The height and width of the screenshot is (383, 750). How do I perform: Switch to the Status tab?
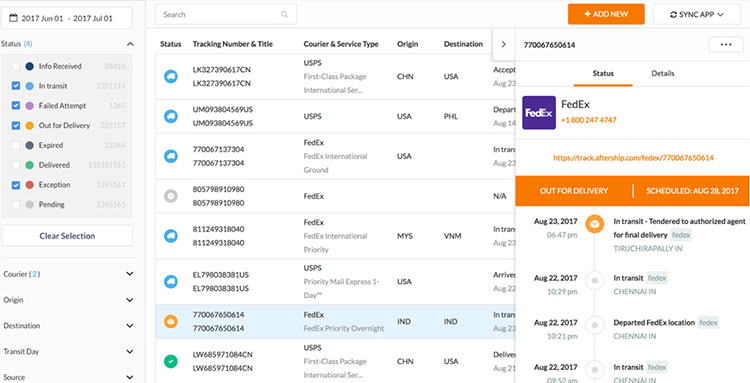(x=603, y=74)
